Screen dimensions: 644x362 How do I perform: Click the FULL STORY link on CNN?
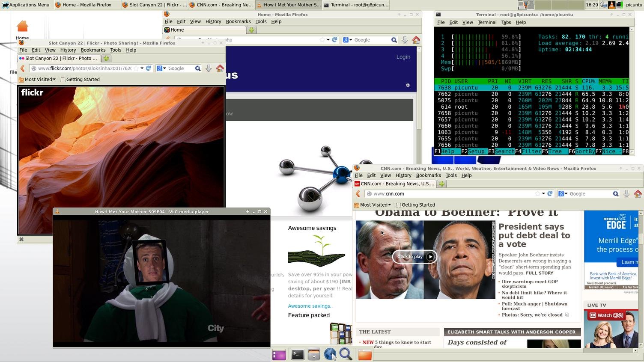pyautogui.click(x=540, y=273)
